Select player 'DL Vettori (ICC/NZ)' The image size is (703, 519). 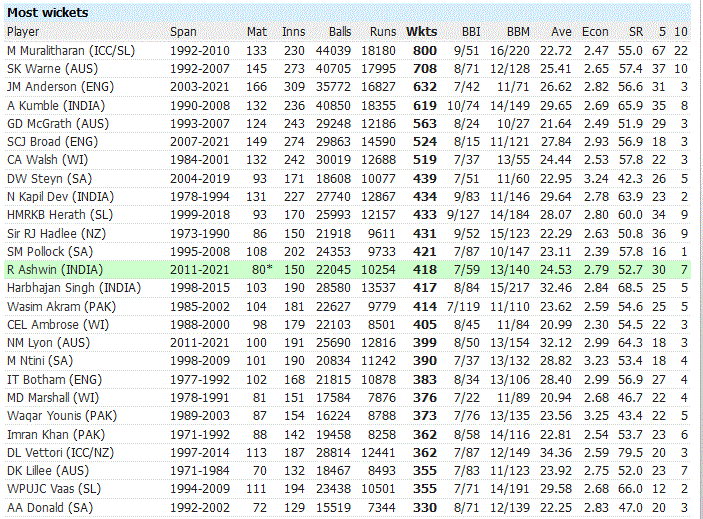pos(61,453)
